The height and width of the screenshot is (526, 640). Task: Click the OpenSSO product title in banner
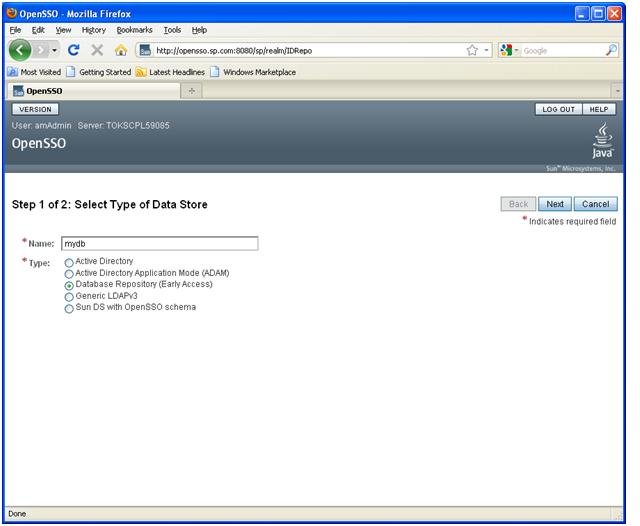[39, 143]
